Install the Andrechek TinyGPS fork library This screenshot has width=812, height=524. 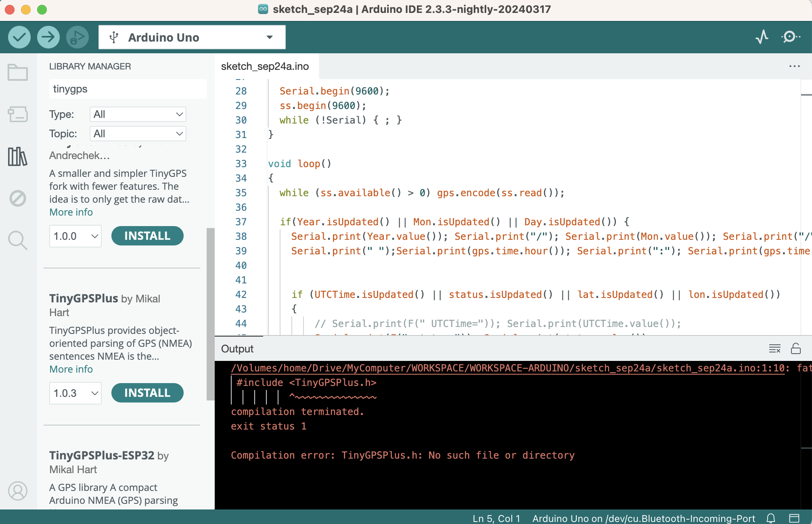pyautogui.click(x=147, y=236)
